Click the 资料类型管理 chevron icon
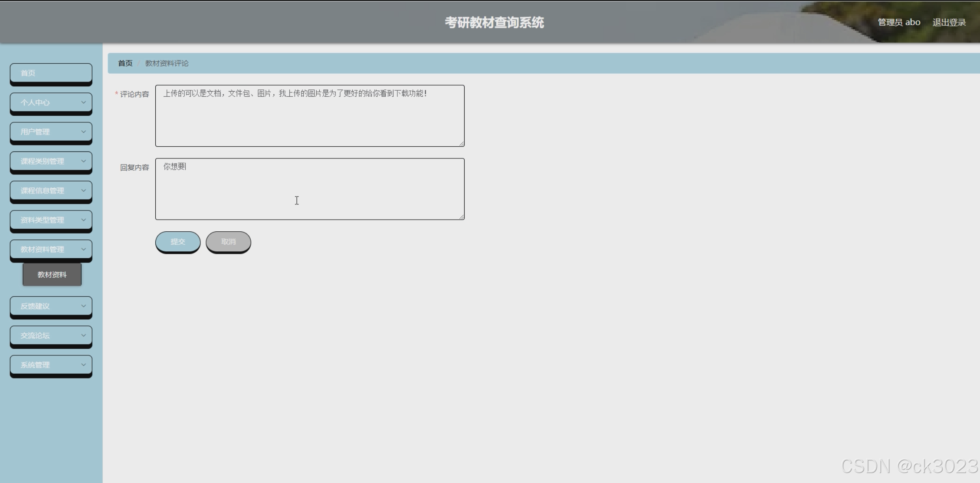980x483 pixels. (83, 220)
